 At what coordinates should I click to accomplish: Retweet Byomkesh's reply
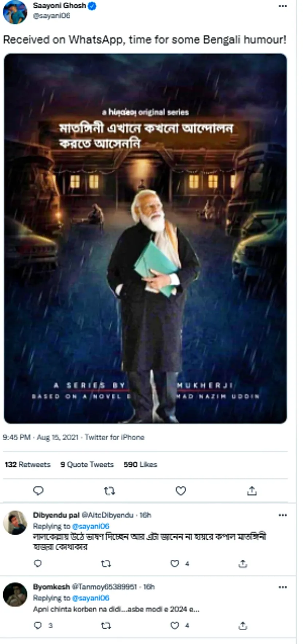point(106,625)
